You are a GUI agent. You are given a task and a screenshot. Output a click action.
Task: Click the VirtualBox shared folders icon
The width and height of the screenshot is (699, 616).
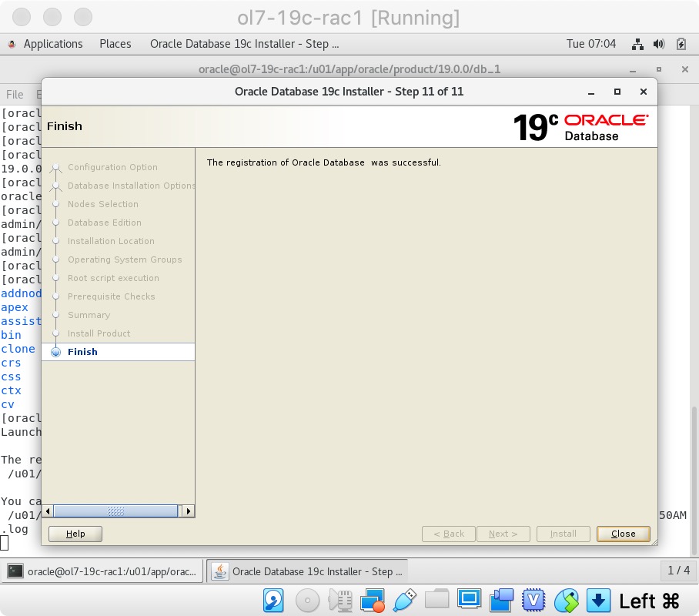point(437,598)
